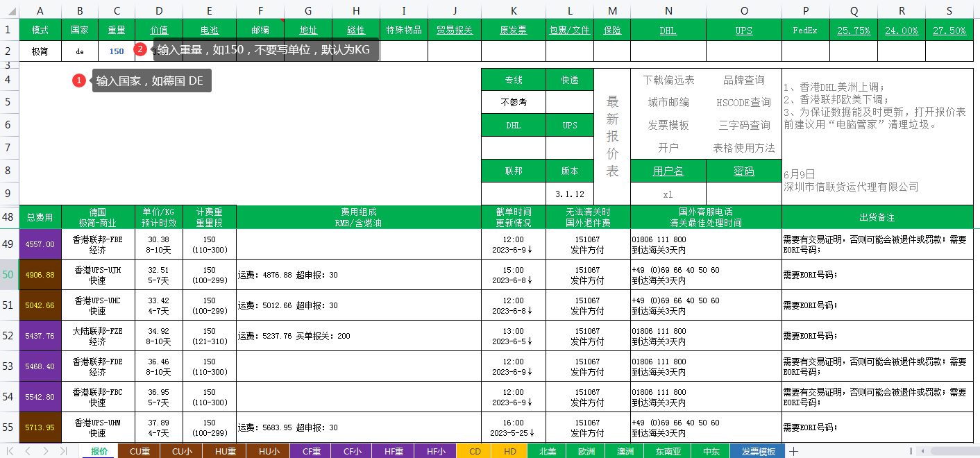The image size is (980, 458).
Task: Open the HSCODE查询 link
Action: [x=744, y=103]
